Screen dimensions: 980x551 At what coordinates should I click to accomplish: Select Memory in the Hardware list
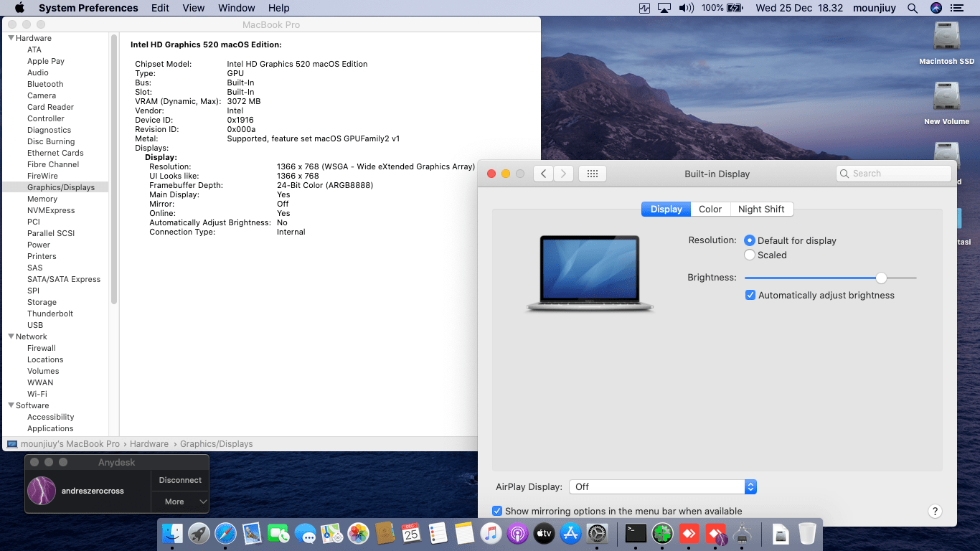[x=42, y=199]
